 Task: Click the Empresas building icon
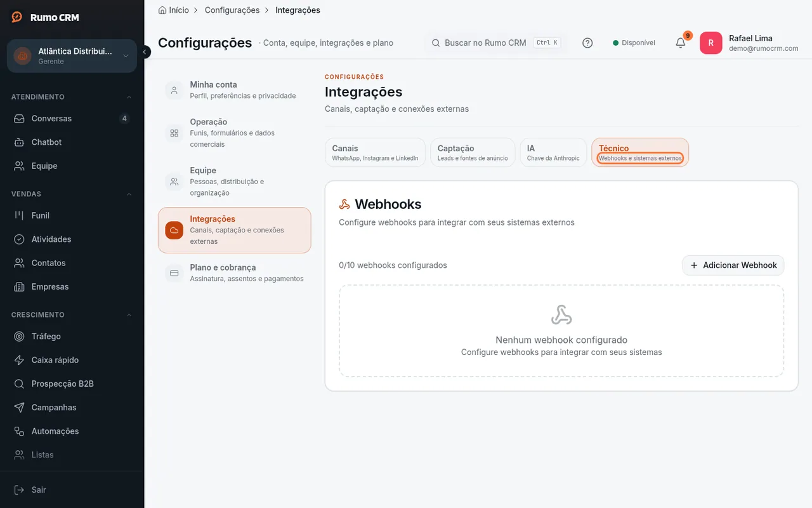pos(20,287)
